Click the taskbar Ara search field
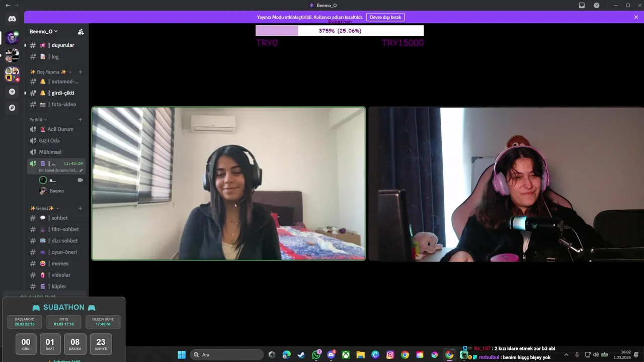 click(227, 355)
